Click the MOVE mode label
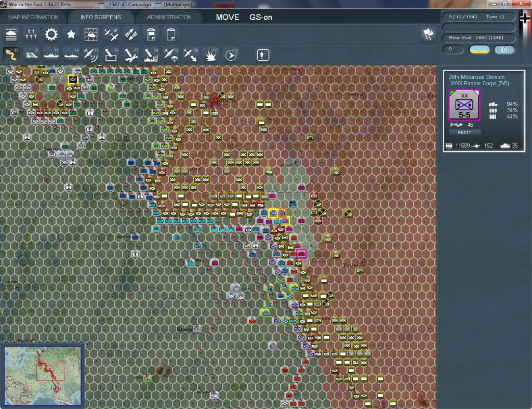The image size is (532, 409). [x=228, y=17]
